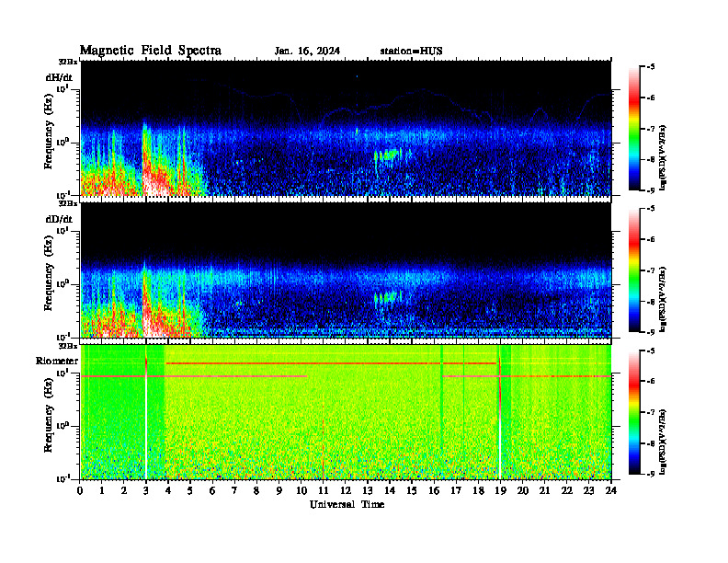
Task: Click the bottom colorbar's log PSD units label
Action: pos(663,442)
